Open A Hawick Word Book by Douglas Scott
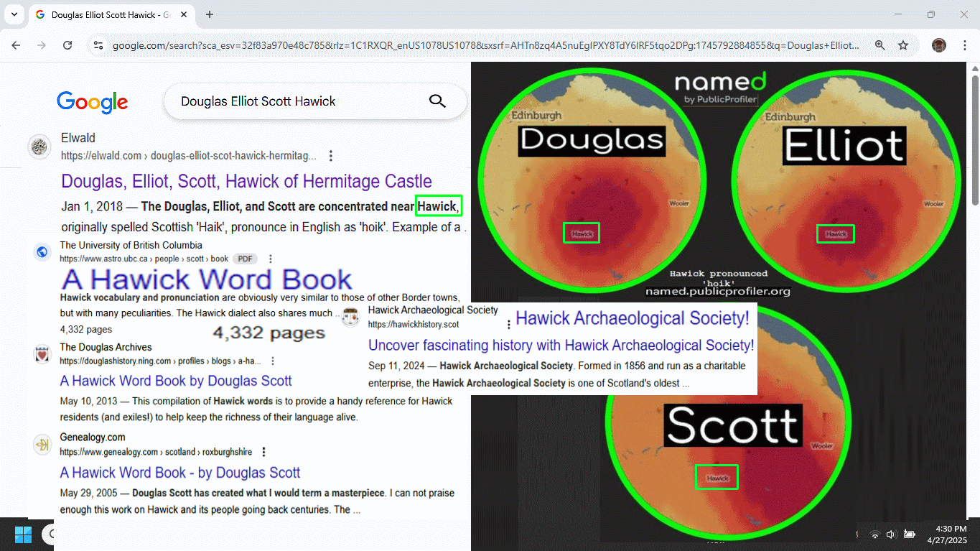Screen dimensions: 980x551 (176, 381)
